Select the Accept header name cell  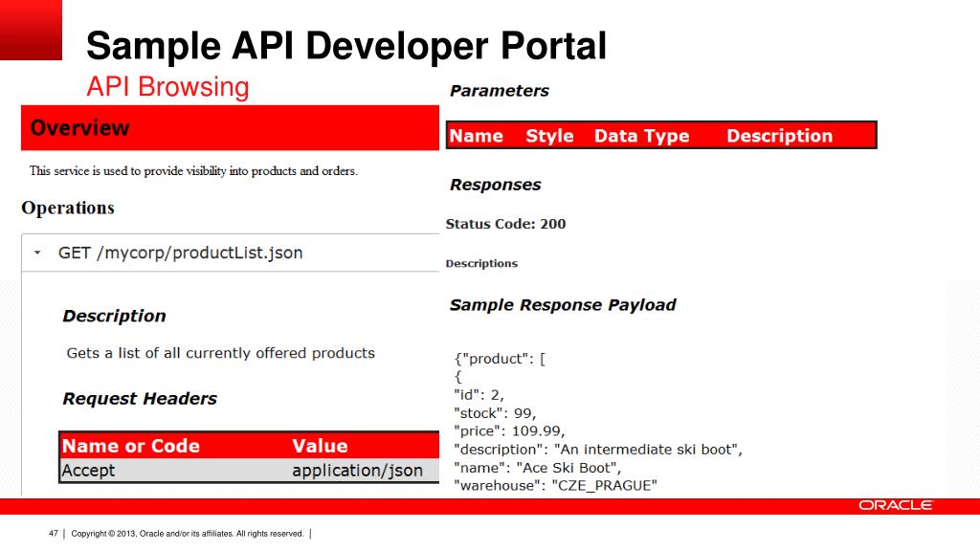click(88, 471)
